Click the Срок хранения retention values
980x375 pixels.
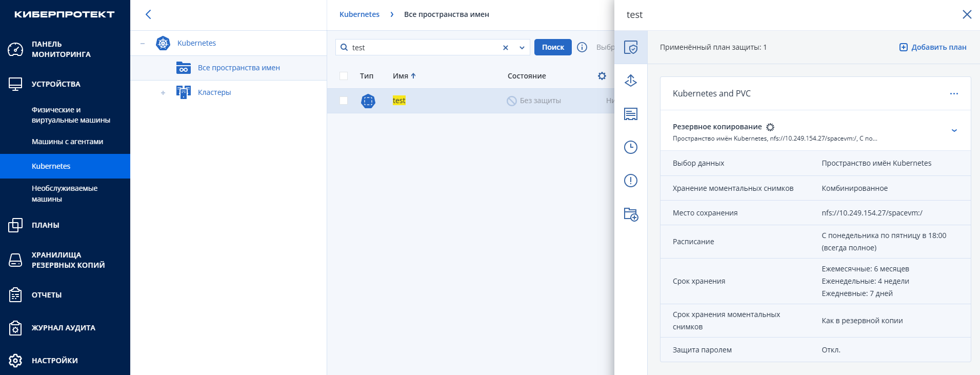tap(865, 281)
